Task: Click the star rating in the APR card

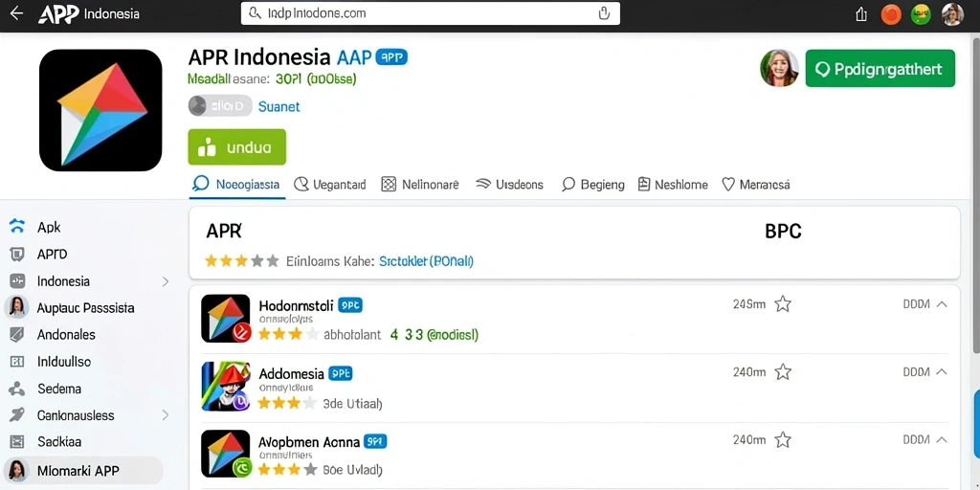Action: tap(242, 261)
